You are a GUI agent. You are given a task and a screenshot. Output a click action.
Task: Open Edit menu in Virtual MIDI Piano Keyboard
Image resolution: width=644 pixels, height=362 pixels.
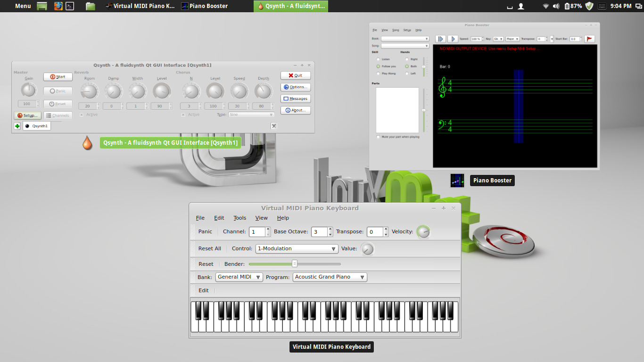point(219,218)
